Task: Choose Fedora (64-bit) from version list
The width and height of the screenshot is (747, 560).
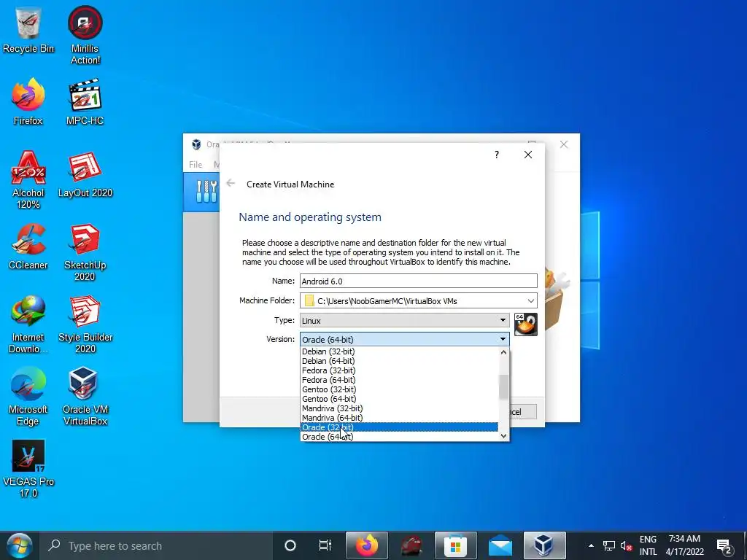Action: click(399, 380)
